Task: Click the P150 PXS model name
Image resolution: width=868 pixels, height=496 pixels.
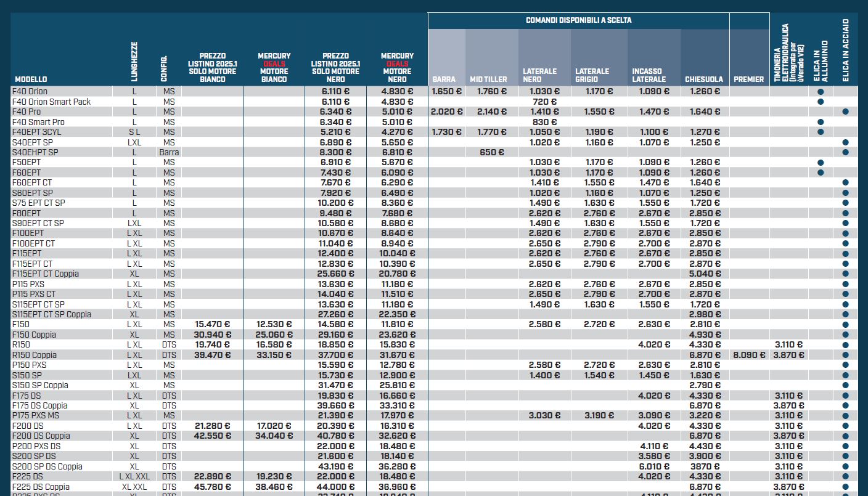Action: [29, 365]
